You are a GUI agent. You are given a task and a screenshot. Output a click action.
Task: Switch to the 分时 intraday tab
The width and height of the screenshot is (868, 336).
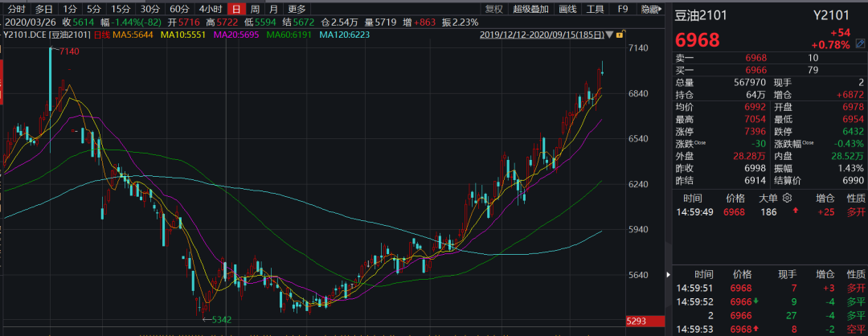tap(16, 10)
